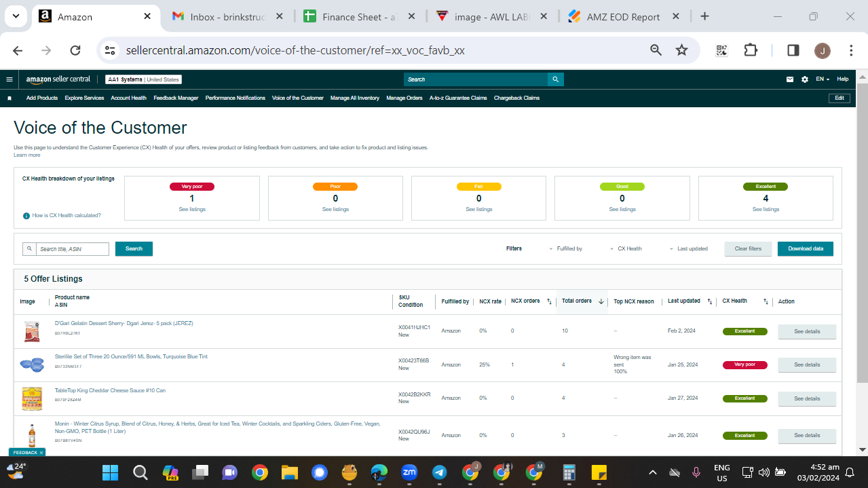Open the EN language dropdown
The image size is (868, 488).
click(823, 79)
